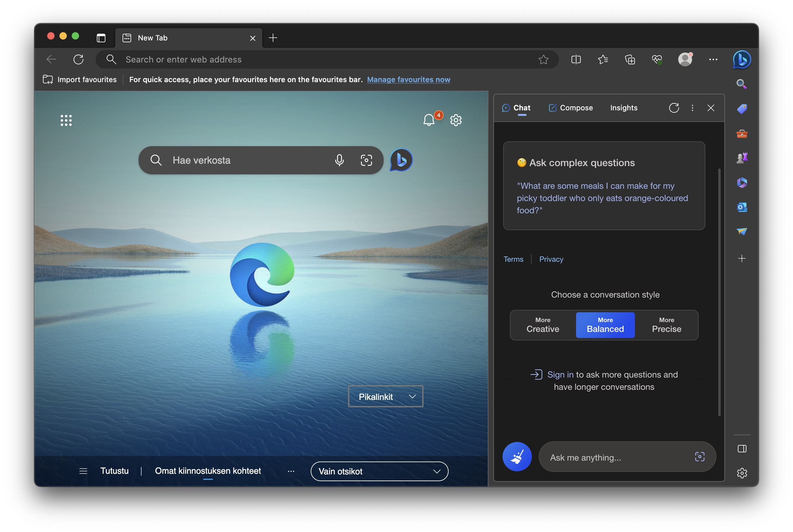This screenshot has height=532, width=793.
Task: Click the Bing chat icon beside search box
Action: click(401, 160)
